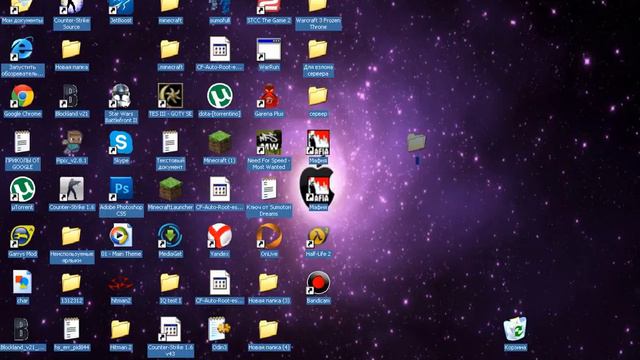The width and height of the screenshot is (640, 360).
Task: Open the Garrys Mod shortcut
Action: pyautogui.click(x=22, y=236)
